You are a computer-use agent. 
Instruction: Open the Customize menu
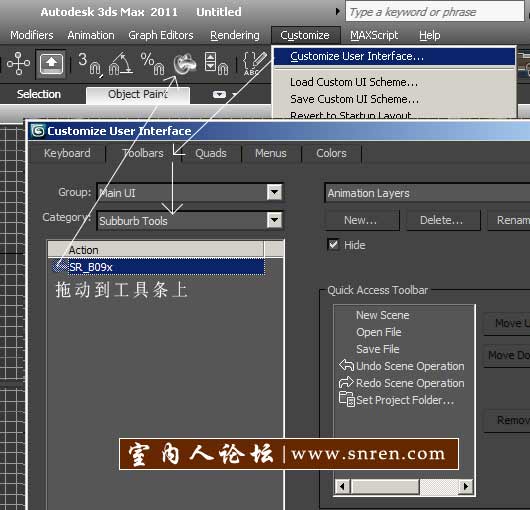pyautogui.click(x=305, y=35)
